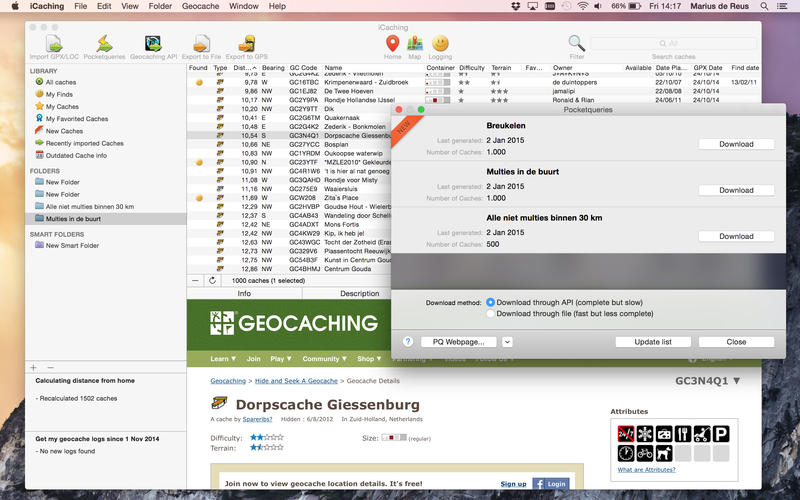Open the File menu
The width and height of the screenshot is (800, 500).
80,6
